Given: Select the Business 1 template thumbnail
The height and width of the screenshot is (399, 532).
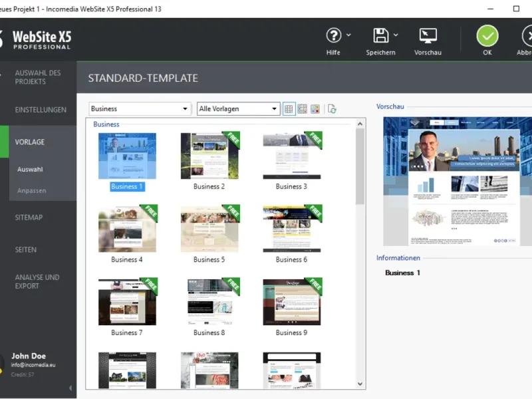Looking at the screenshot, I should (127, 156).
